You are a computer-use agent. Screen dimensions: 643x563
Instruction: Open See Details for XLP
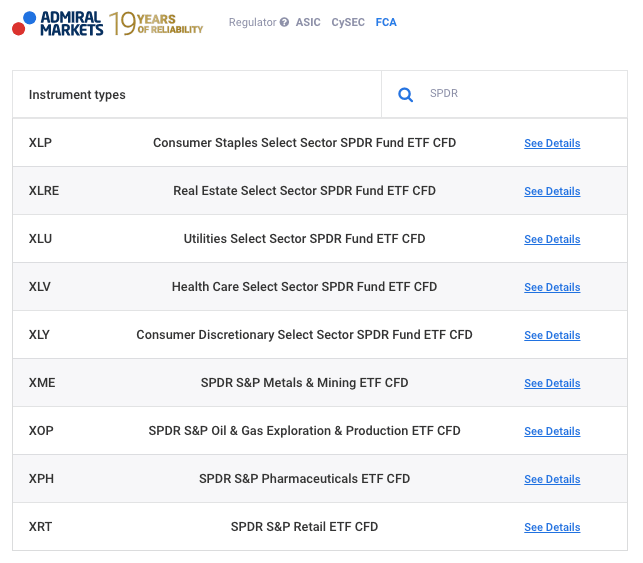click(552, 143)
